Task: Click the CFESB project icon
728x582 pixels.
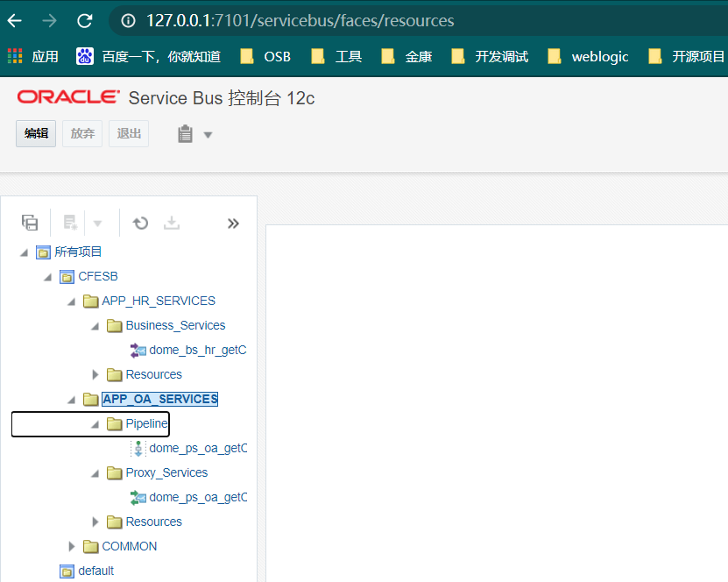Action: pos(67,277)
